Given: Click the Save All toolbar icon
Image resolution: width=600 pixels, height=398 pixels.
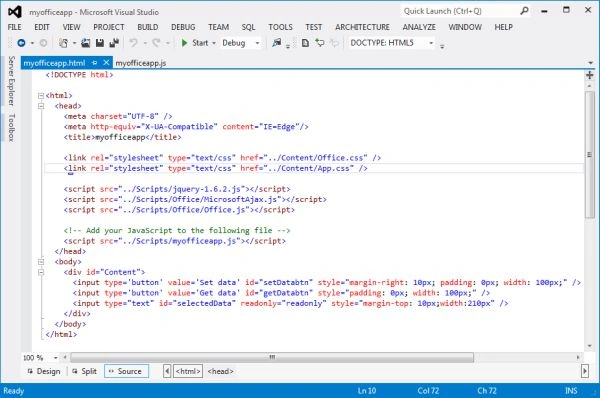Looking at the screenshot, I should [x=114, y=43].
